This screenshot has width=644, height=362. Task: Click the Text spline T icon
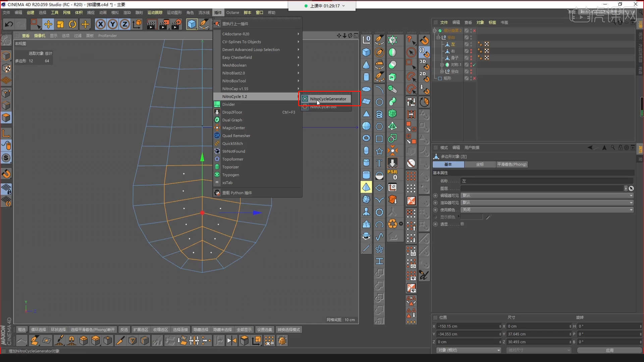point(379,163)
